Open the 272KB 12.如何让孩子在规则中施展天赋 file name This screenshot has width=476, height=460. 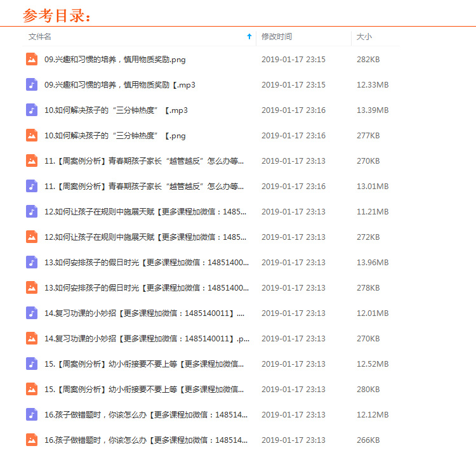click(145, 237)
